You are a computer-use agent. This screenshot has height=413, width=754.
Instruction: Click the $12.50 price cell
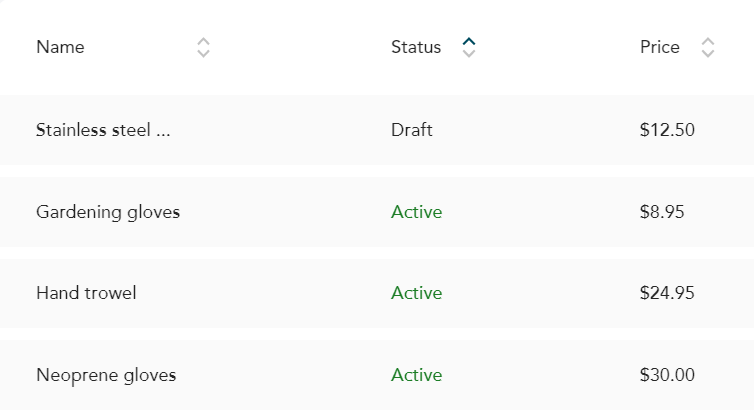tap(667, 130)
